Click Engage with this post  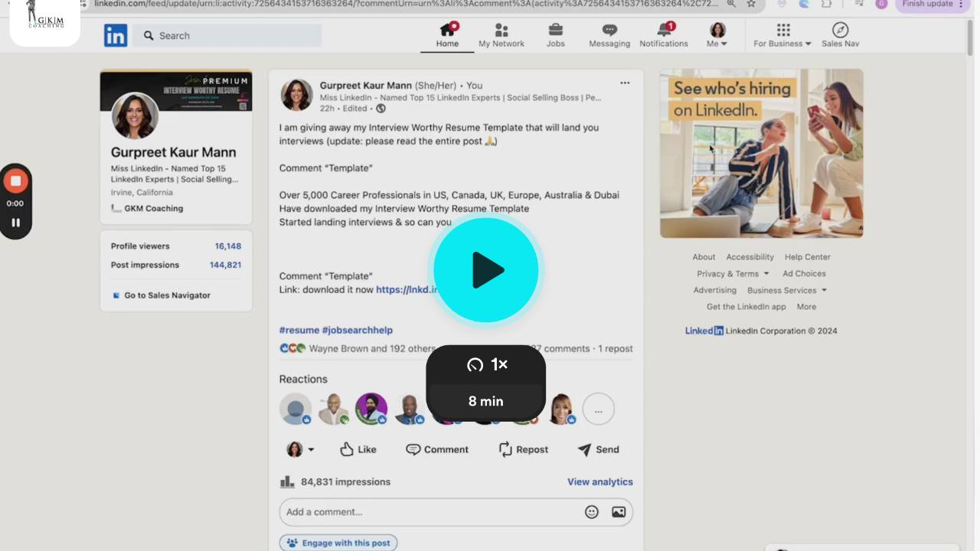click(x=338, y=543)
